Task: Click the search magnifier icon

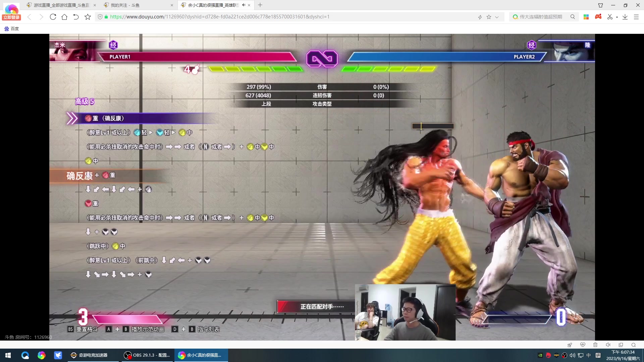Action: point(573,17)
